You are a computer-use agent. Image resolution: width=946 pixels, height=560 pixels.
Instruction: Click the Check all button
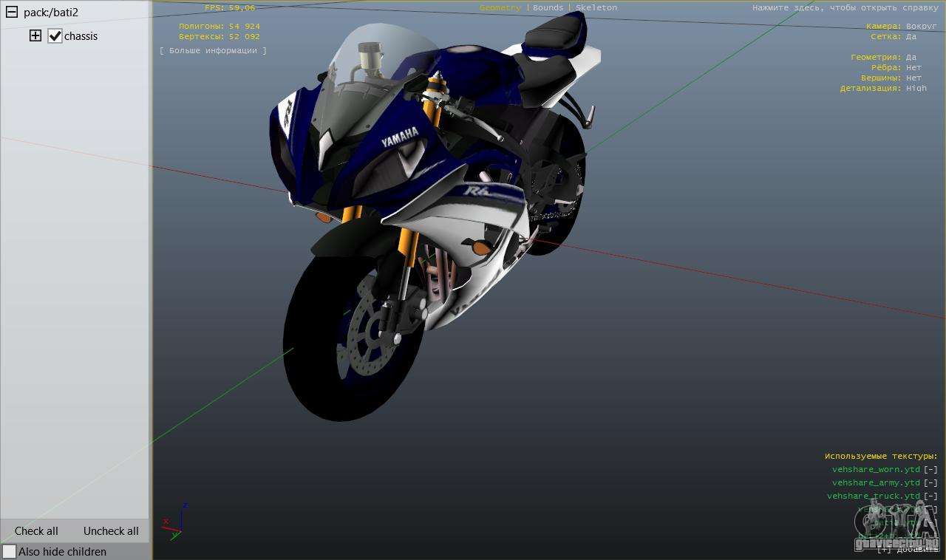point(36,530)
